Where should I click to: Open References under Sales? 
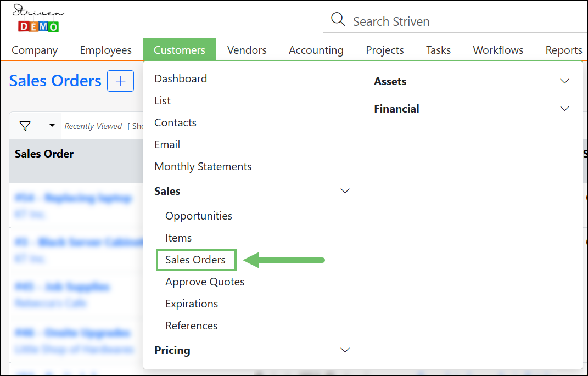(192, 326)
